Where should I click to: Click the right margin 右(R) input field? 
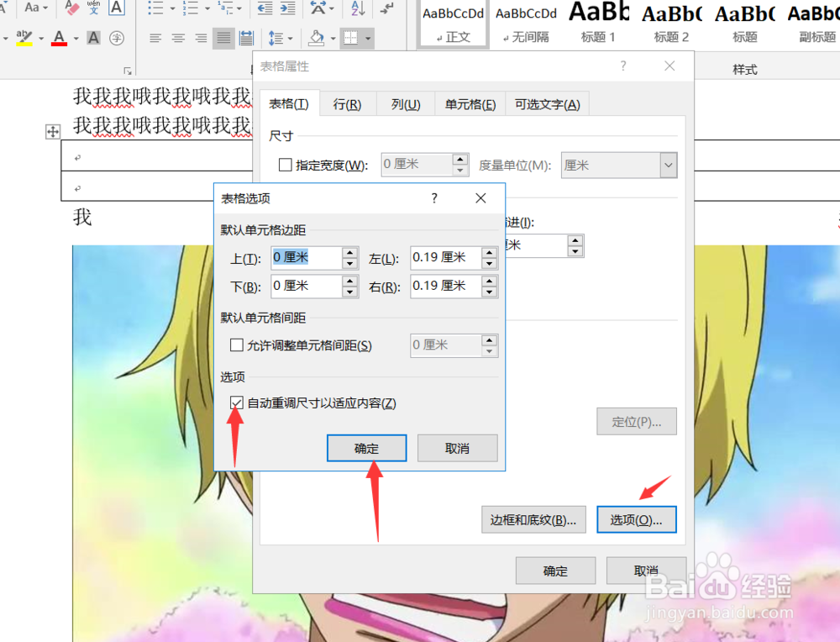pyautogui.click(x=446, y=287)
